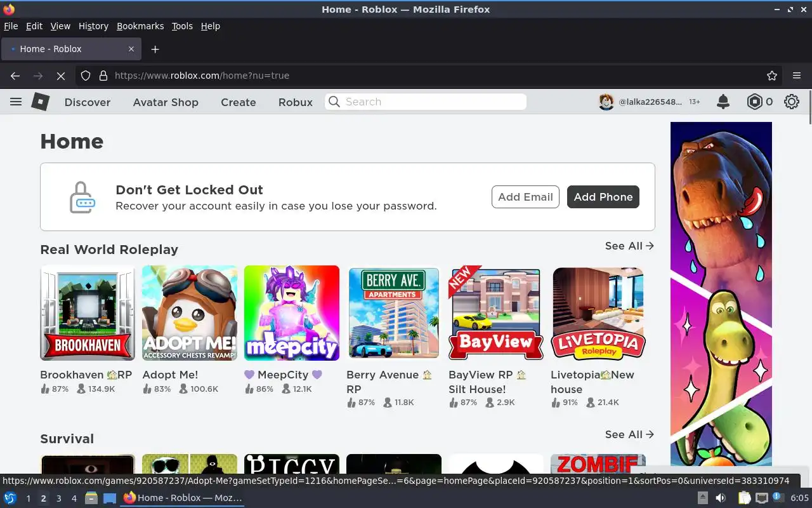See All Survival games
The width and height of the screenshot is (812, 508).
pos(629,434)
